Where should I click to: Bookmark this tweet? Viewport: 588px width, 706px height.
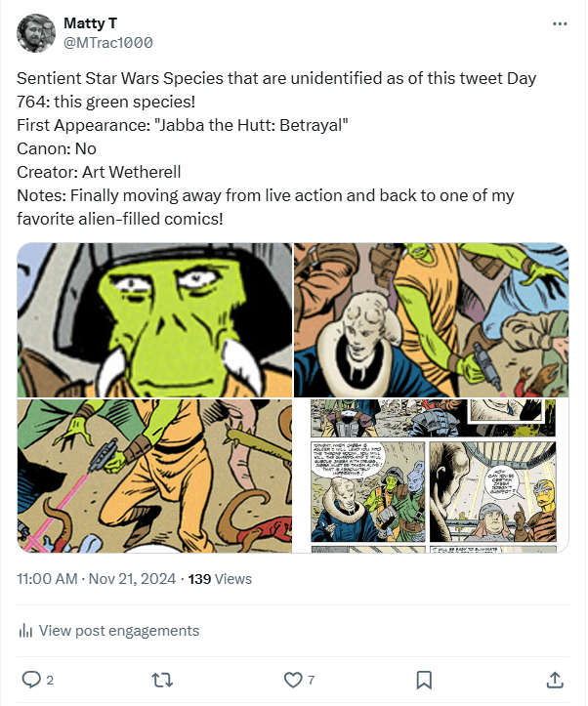click(x=424, y=679)
